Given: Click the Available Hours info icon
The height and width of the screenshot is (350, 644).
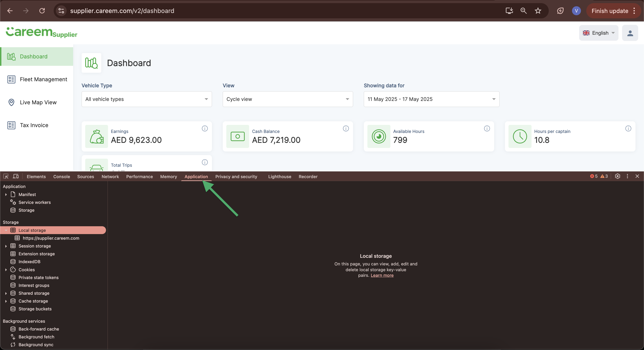Looking at the screenshot, I should (x=487, y=129).
